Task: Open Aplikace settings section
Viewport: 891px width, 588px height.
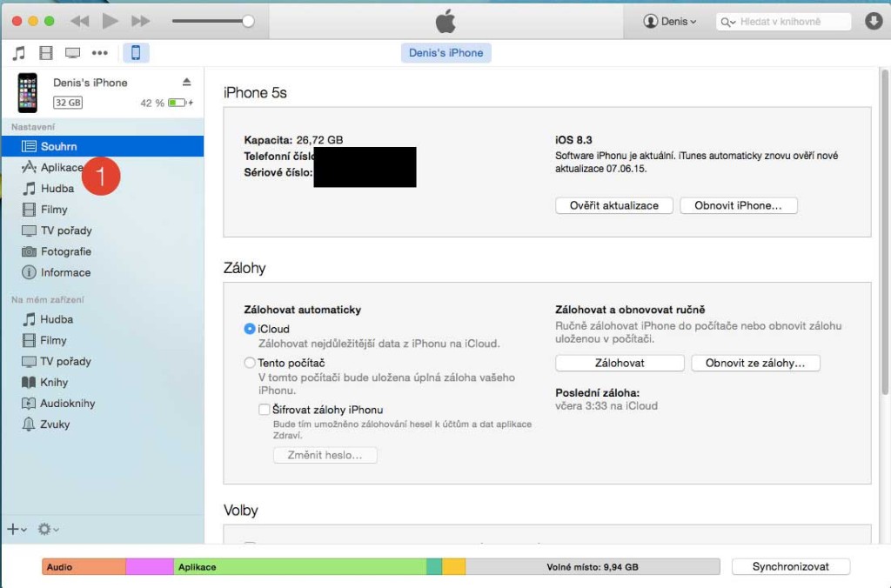Action: point(103,167)
